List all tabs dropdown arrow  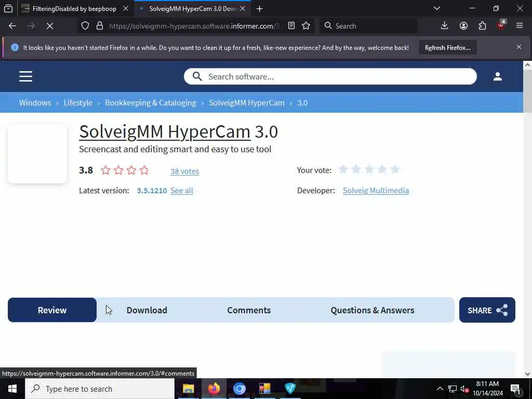[x=436, y=8]
